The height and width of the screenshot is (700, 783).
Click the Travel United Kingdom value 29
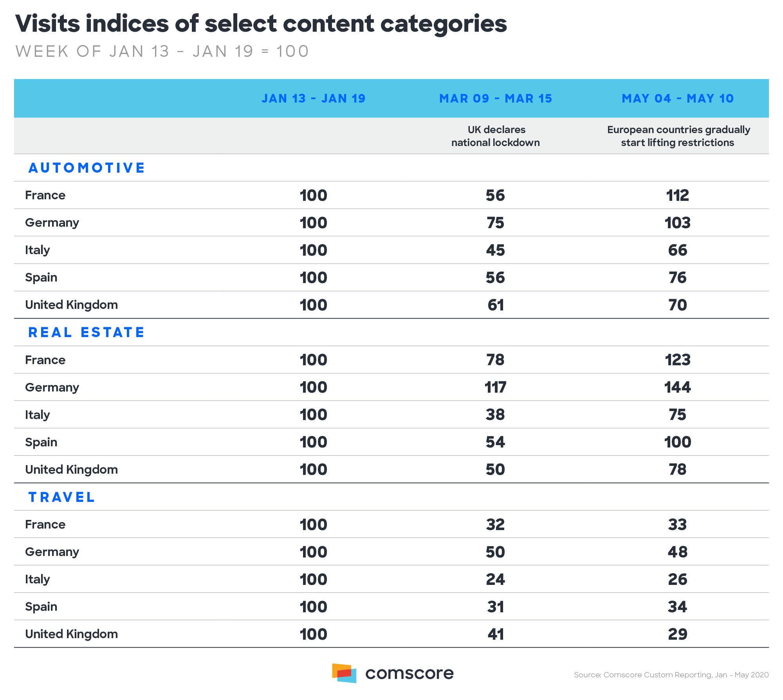[677, 634]
